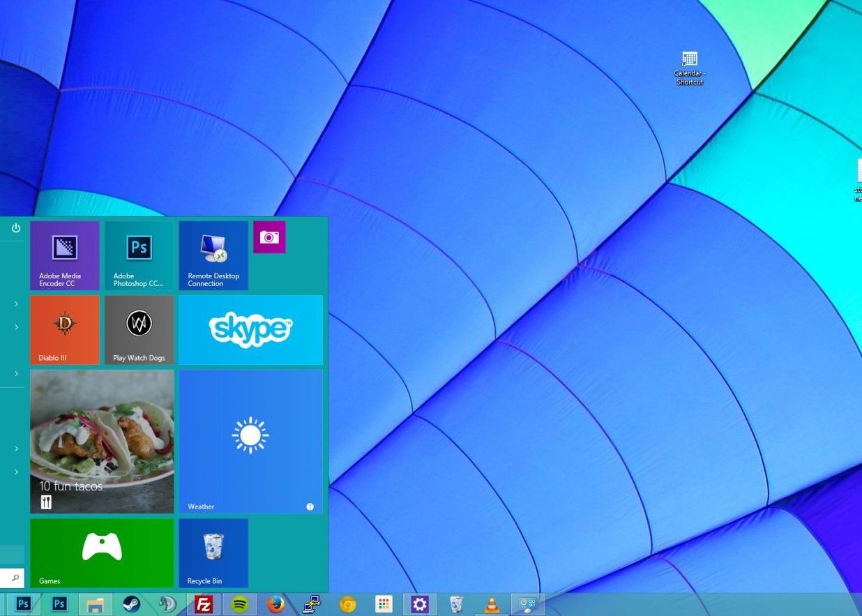Open the Play Watch Dogs tile
This screenshot has width=862, height=616.
[x=139, y=329]
